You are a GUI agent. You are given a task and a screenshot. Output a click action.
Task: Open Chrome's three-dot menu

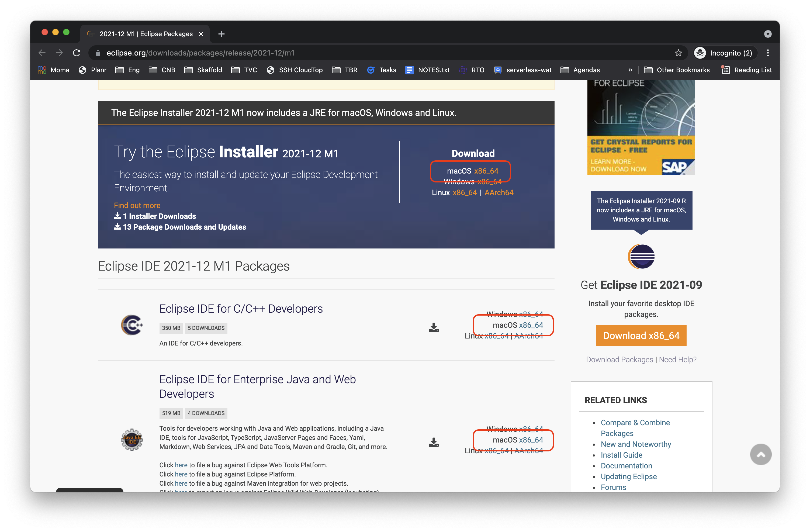768,53
